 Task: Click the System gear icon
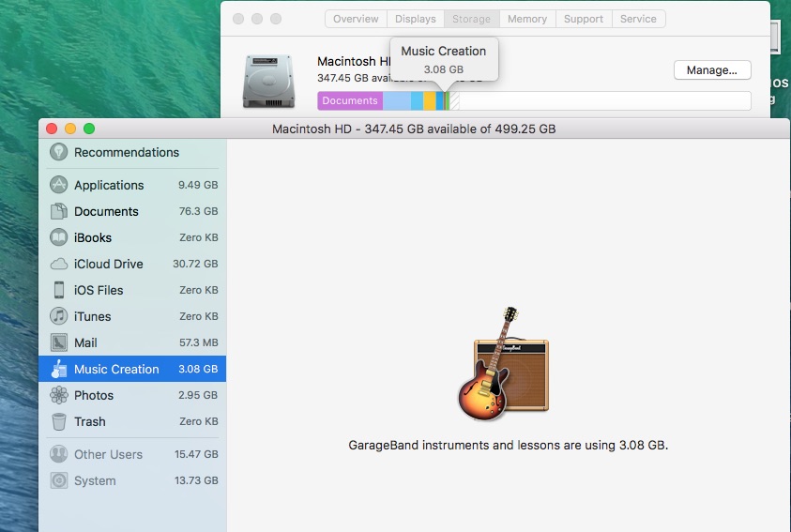(58, 480)
